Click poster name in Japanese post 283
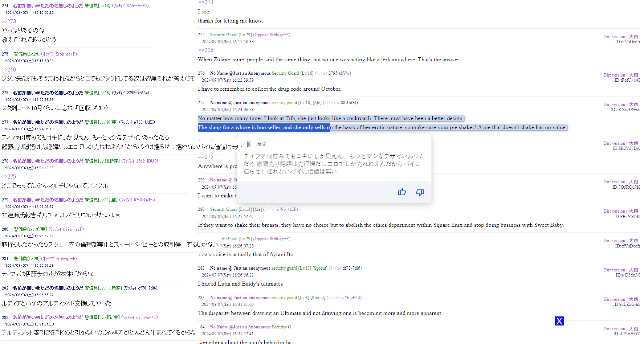This screenshot has width=644, height=344. 48,318
